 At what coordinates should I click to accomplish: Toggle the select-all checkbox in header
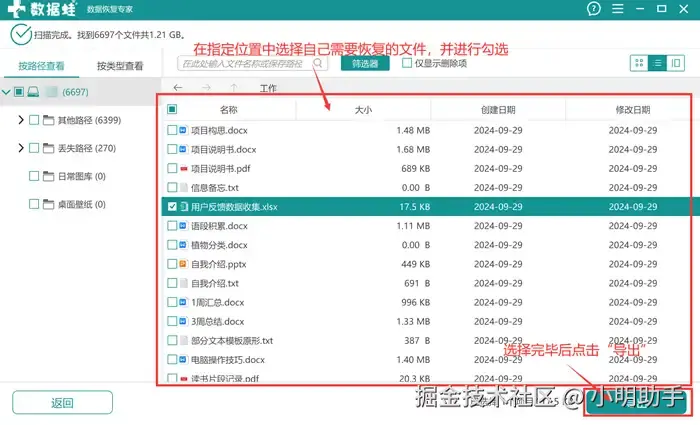pos(172,109)
